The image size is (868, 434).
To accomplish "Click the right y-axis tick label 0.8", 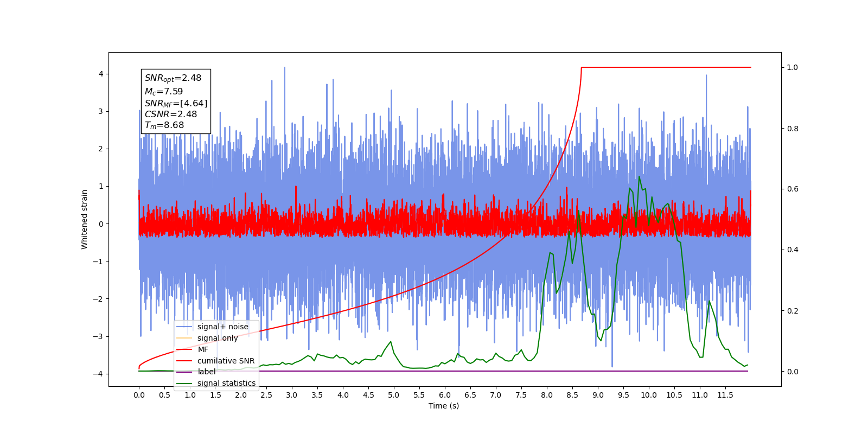I will (x=793, y=128).
